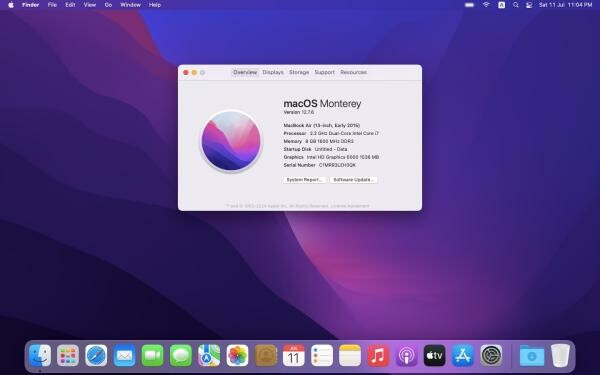Viewport: 600px width, 375px height.
Task: Switch to the Storage tab
Action: point(299,72)
